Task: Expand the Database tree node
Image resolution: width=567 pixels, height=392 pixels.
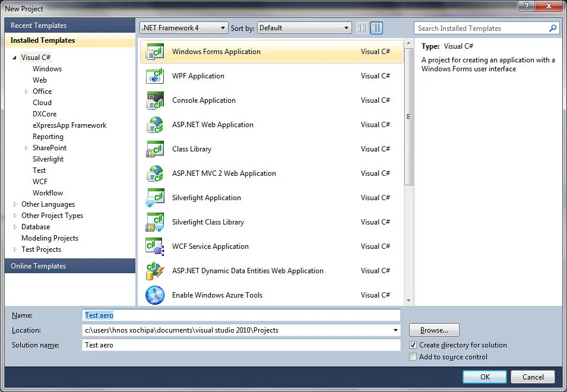Action: [x=15, y=227]
